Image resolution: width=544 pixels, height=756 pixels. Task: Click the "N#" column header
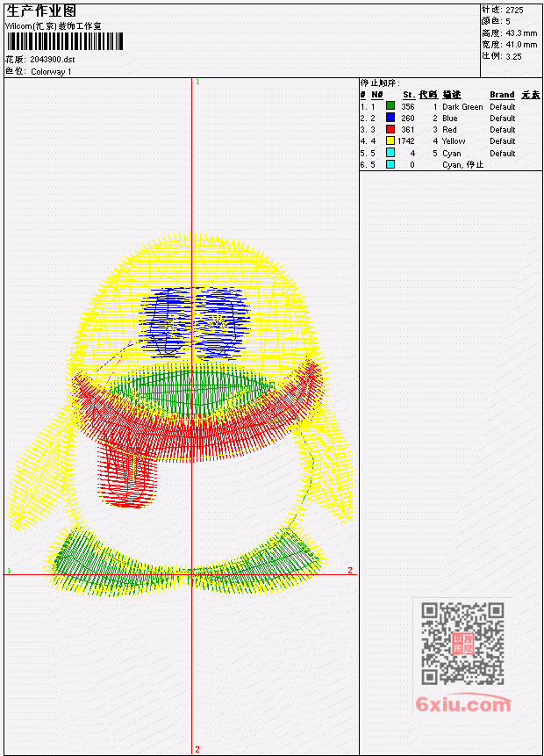pyautogui.click(x=376, y=95)
